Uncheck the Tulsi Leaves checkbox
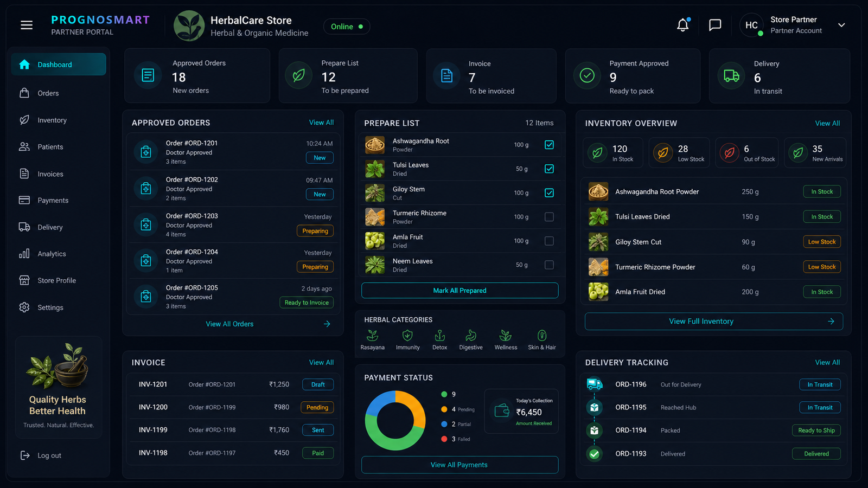868x488 pixels. [549, 169]
